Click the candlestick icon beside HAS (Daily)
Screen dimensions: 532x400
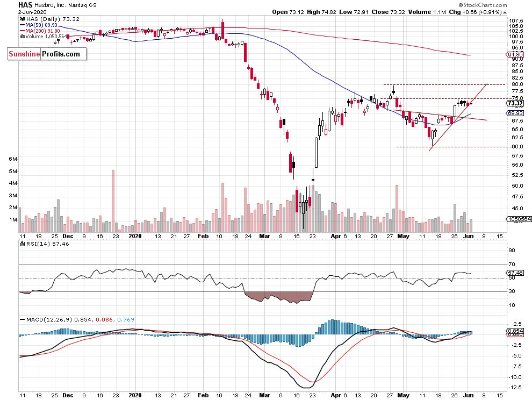pos(23,19)
